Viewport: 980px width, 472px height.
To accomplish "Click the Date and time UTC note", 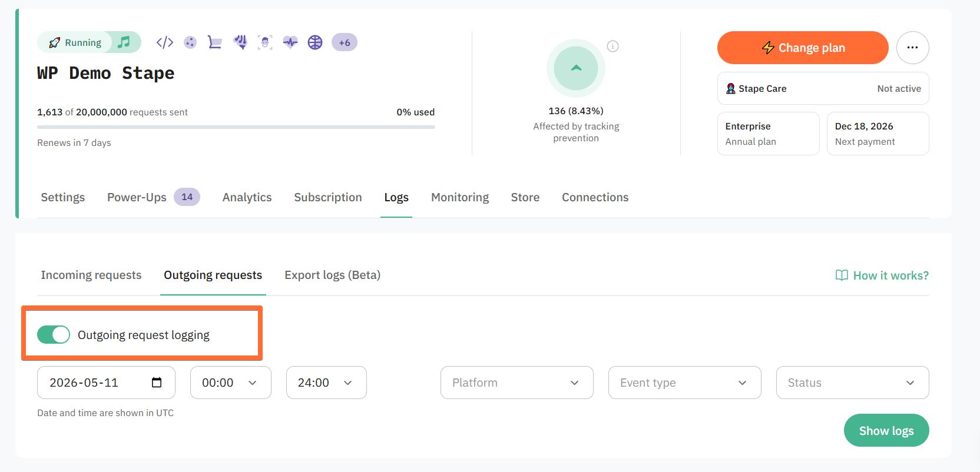I will click(105, 413).
